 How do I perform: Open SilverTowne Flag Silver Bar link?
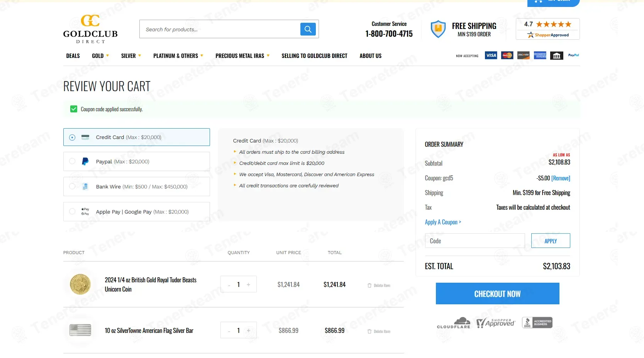pos(149,331)
